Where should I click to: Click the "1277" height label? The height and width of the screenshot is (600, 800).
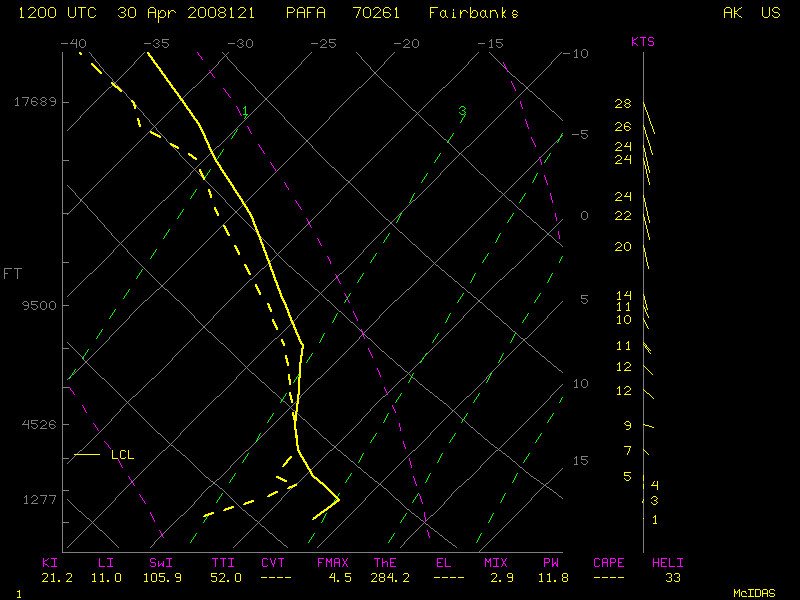pyautogui.click(x=39, y=499)
